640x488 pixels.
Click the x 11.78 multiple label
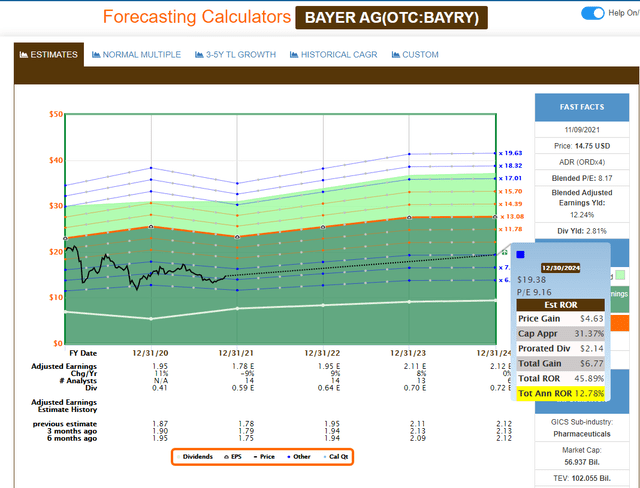point(510,229)
